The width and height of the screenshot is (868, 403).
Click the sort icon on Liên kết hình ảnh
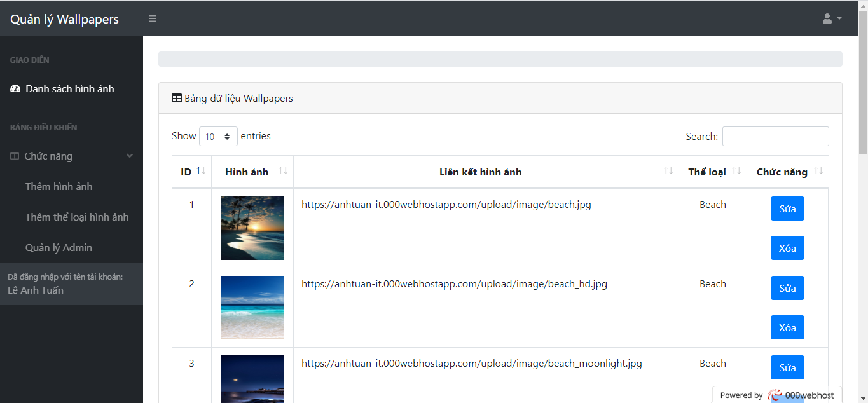click(668, 170)
